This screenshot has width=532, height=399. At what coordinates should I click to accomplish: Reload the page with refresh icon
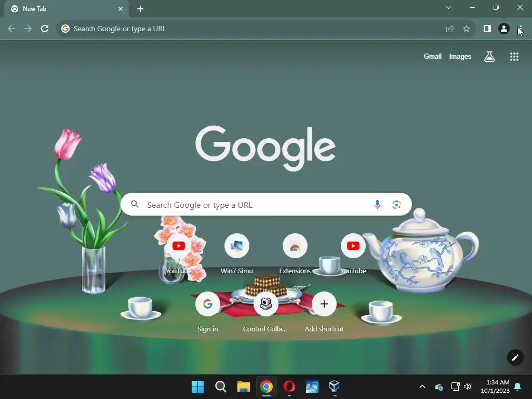[x=45, y=29]
